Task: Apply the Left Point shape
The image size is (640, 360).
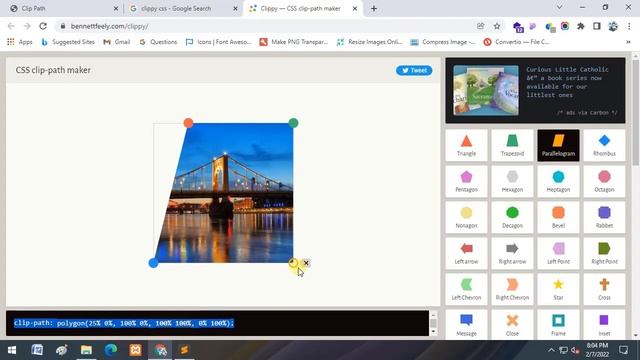Action: click(x=558, y=253)
